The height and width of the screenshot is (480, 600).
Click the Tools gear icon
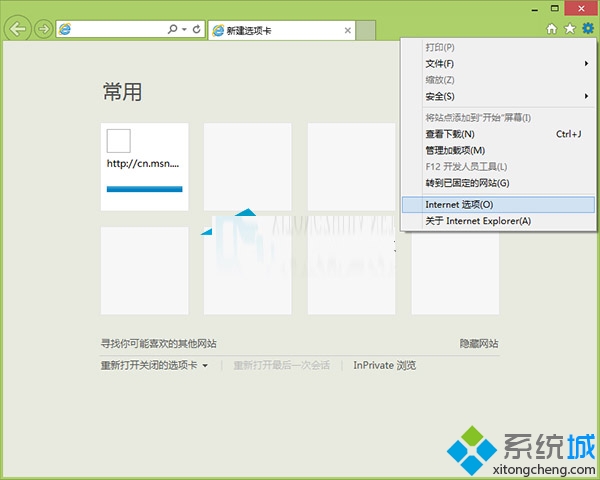[587, 29]
